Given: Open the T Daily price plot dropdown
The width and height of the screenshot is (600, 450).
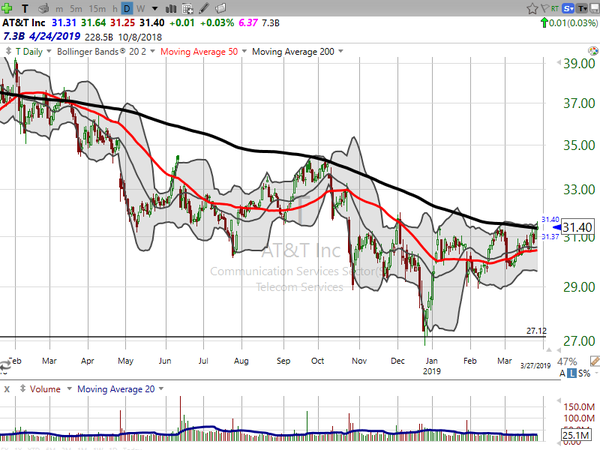Looking at the screenshot, I should click(49, 51).
